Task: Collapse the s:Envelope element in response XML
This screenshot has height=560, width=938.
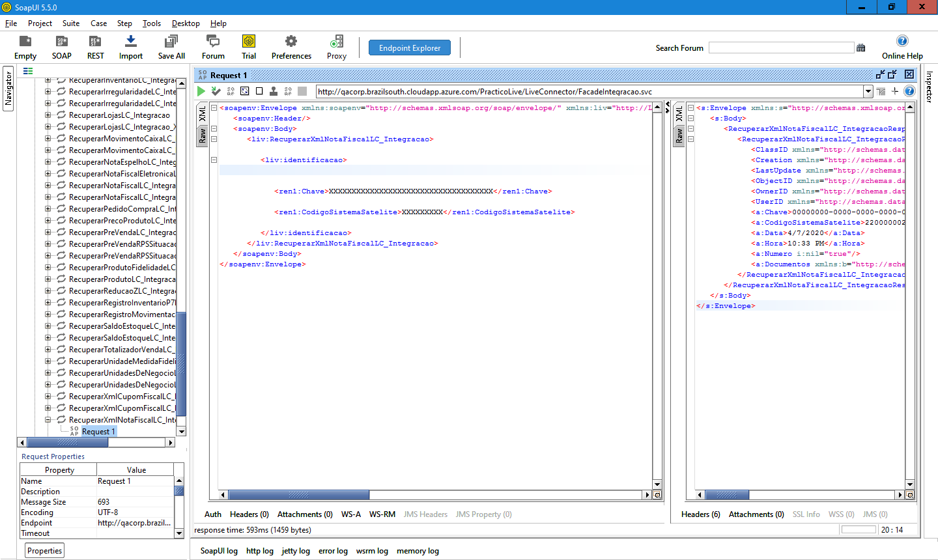Action: coord(690,108)
